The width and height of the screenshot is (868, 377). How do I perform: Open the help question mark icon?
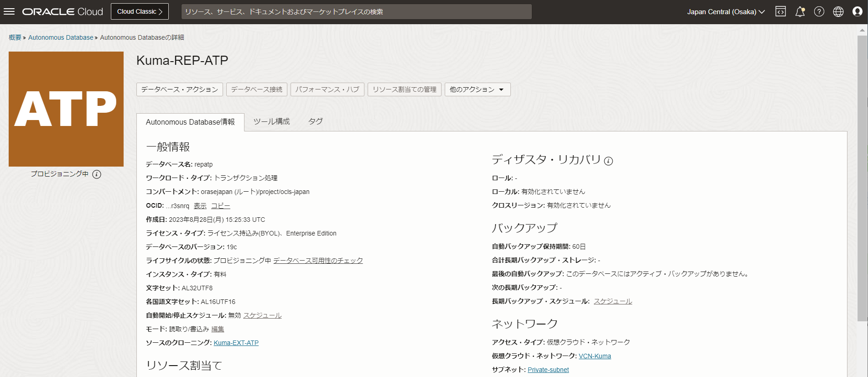[x=819, y=12]
